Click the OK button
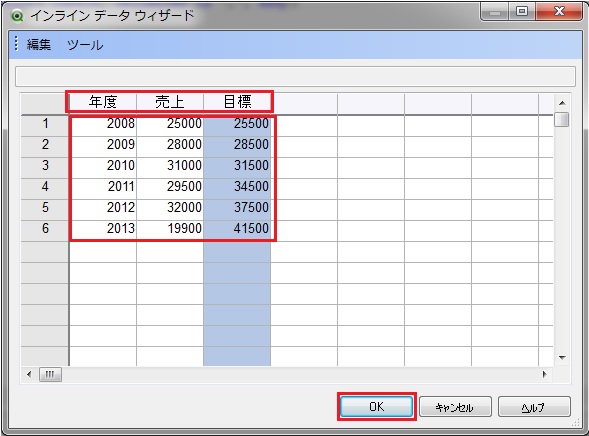The width and height of the screenshot is (589, 436). click(x=376, y=406)
